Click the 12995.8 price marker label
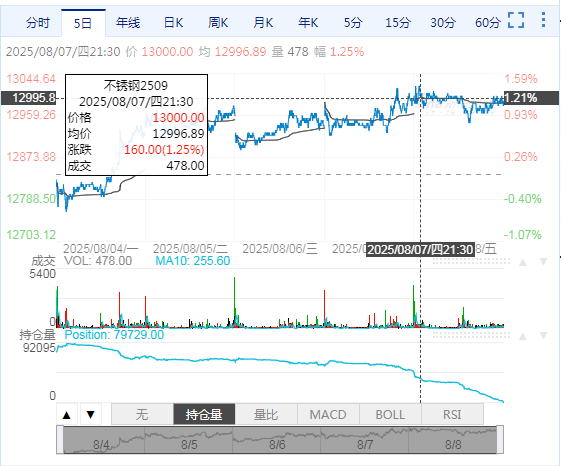 pos(29,98)
